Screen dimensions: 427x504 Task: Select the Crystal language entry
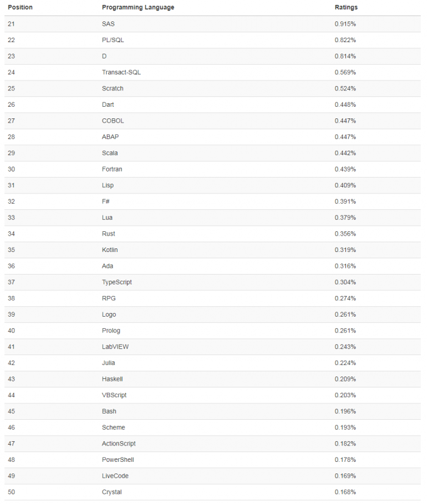pos(112,492)
